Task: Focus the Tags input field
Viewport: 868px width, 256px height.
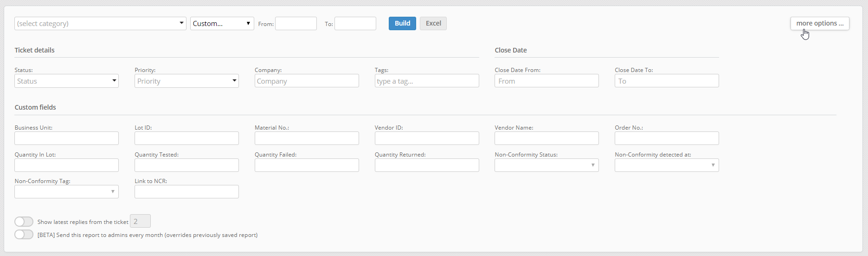Action: pos(427,81)
